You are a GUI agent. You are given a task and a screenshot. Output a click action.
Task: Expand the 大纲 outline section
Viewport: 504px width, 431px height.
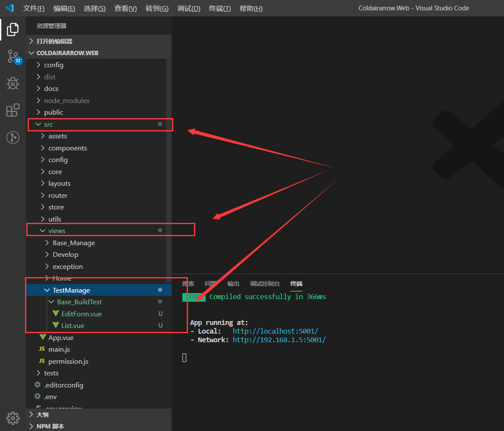tap(42, 415)
